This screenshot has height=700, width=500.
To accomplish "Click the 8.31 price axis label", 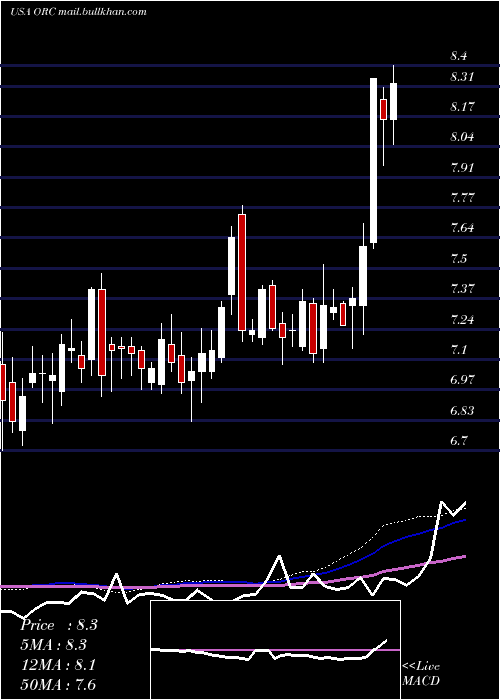I will pos(462,77).
